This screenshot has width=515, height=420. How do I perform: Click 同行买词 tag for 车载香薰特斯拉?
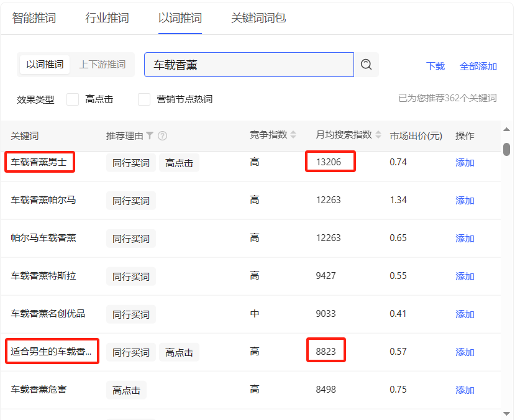tap(131, 276)
